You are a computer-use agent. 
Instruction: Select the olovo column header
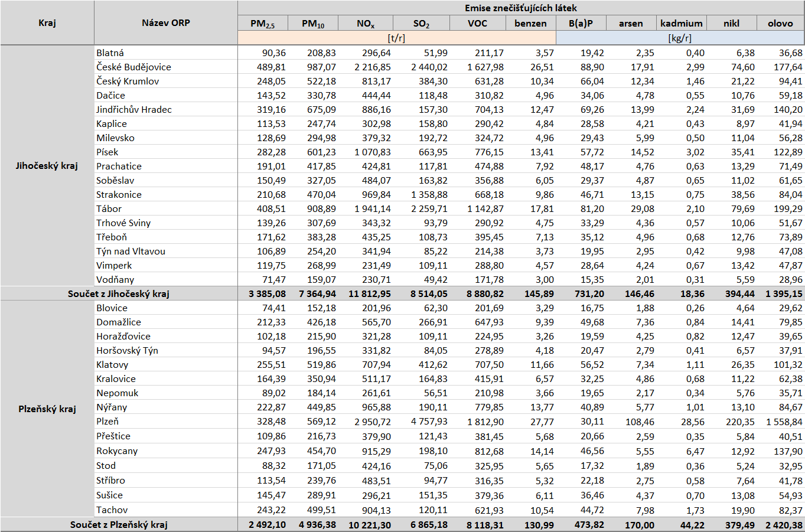pos(781,24)
